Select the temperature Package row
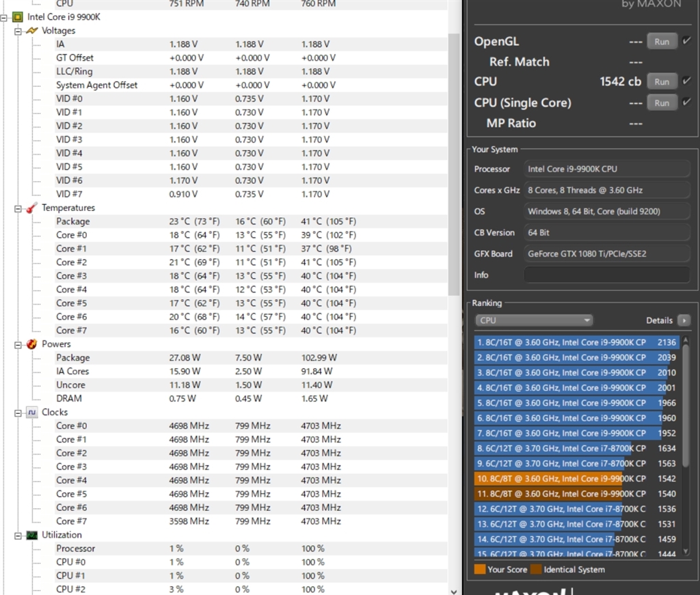700x595 pixels. [250, 221]
